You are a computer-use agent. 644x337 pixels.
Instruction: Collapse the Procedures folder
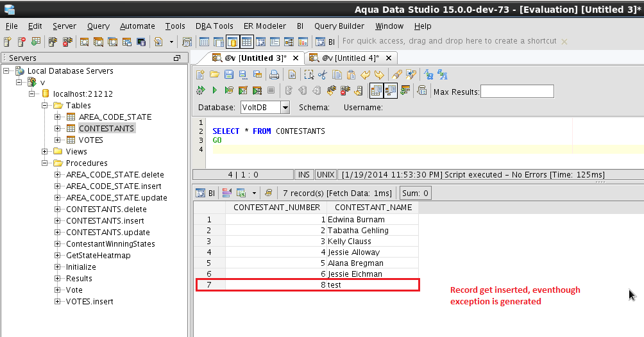click(x=45, y=163)
